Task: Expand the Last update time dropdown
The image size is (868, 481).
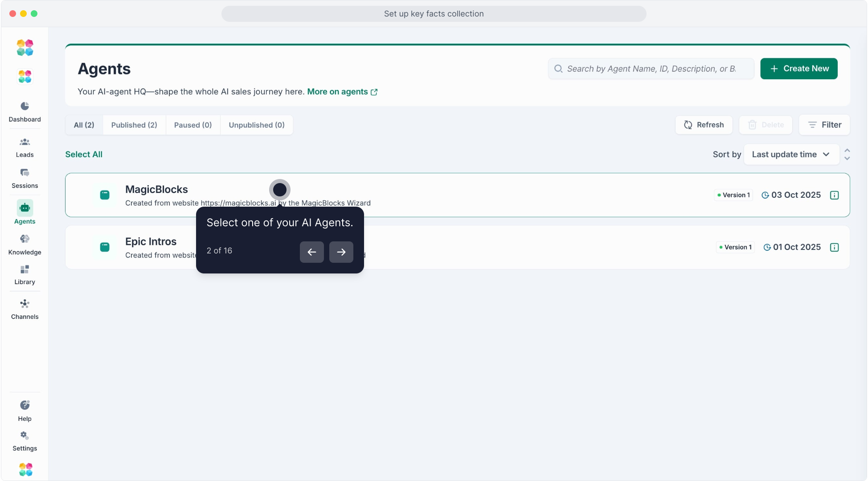Action: pos(791,155)
